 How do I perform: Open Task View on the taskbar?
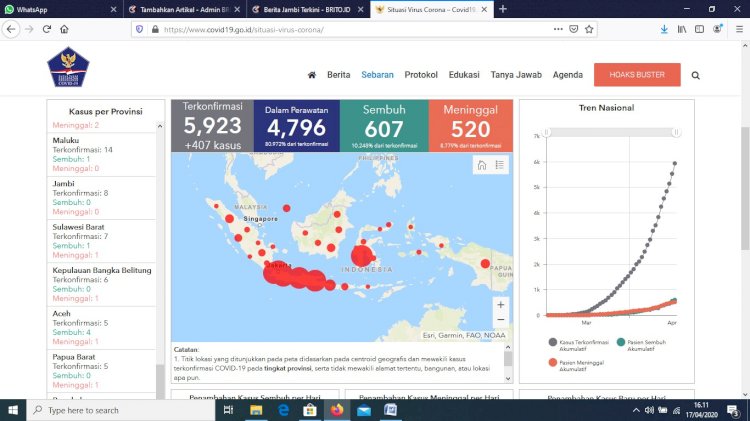click(228, 410)
